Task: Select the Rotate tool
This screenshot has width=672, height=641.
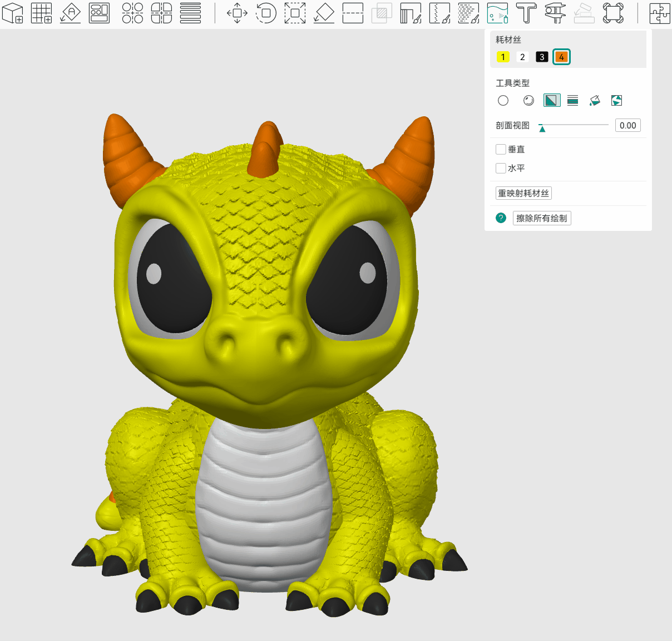Action: coord(266,13)
